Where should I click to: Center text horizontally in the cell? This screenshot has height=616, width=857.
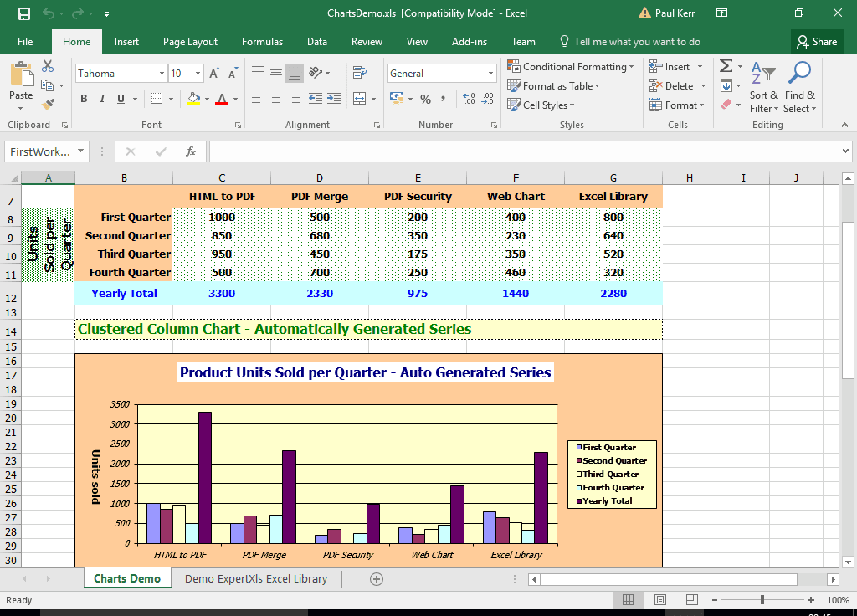(276, 99)
